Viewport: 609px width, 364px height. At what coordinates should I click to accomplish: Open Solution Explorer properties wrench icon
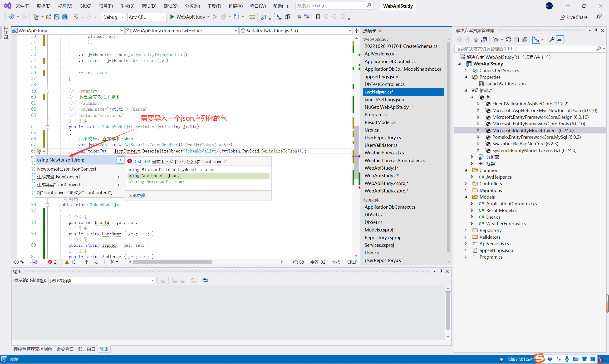coord(552,40)
